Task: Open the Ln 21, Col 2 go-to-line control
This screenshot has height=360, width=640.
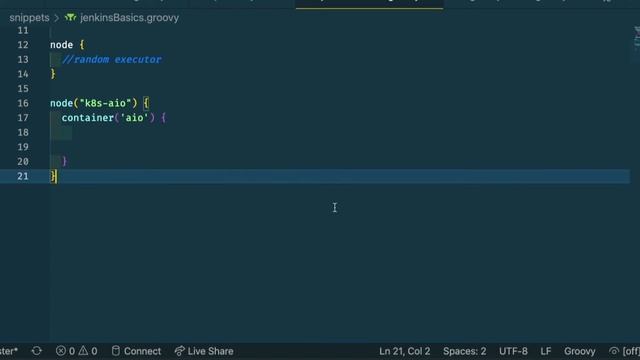Action: [404, 351]
